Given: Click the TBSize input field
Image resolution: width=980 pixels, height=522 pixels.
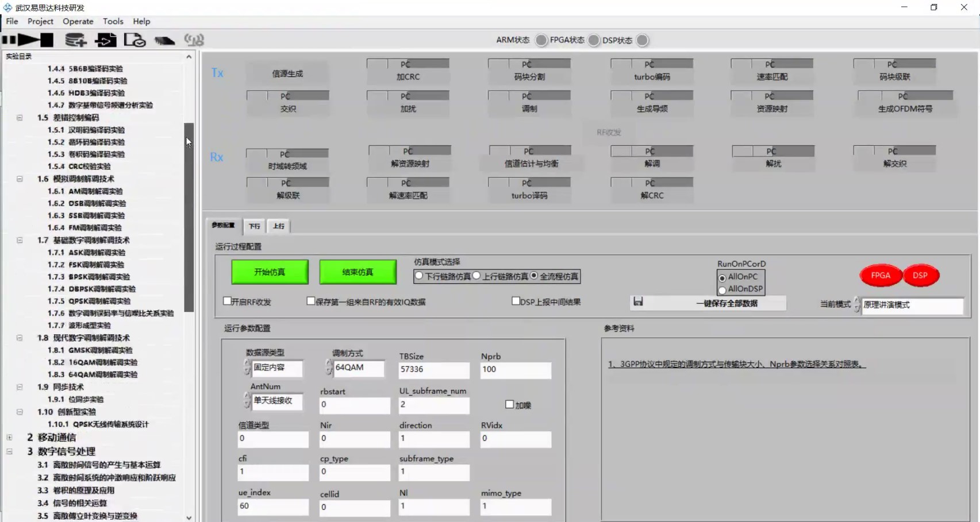Looking at the screenshot, I should [x=433, y=369].
